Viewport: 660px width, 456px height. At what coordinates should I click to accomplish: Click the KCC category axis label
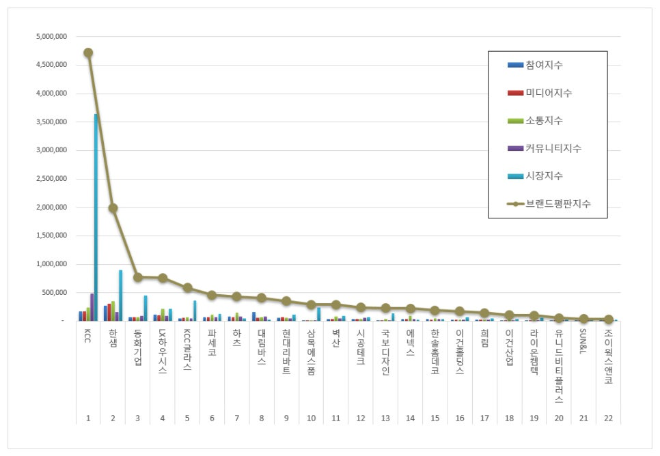(x=88, y=332)
